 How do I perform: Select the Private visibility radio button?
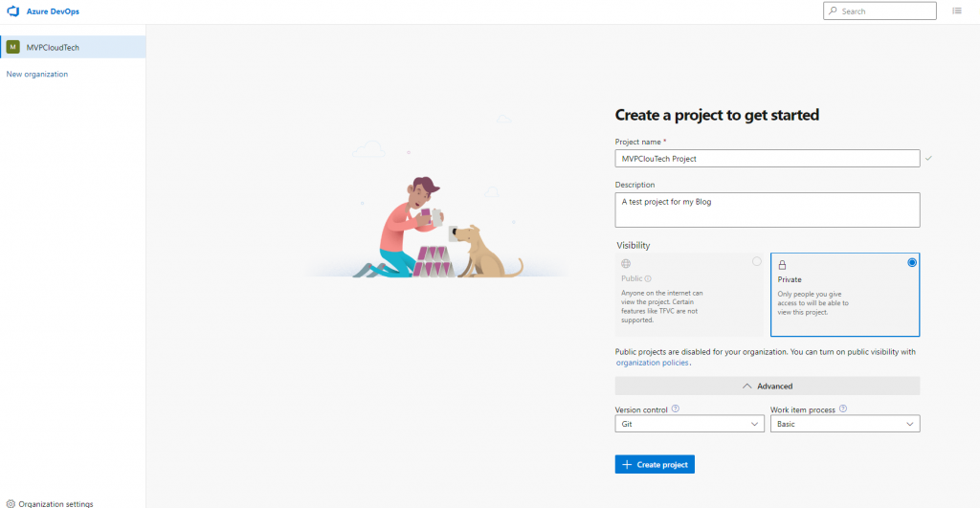(911, 262)
